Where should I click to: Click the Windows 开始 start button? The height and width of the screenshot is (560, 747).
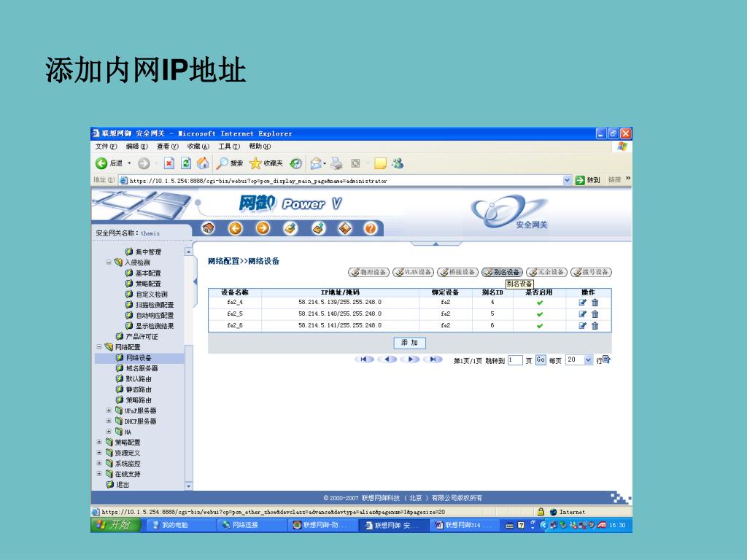coord(116,525)
